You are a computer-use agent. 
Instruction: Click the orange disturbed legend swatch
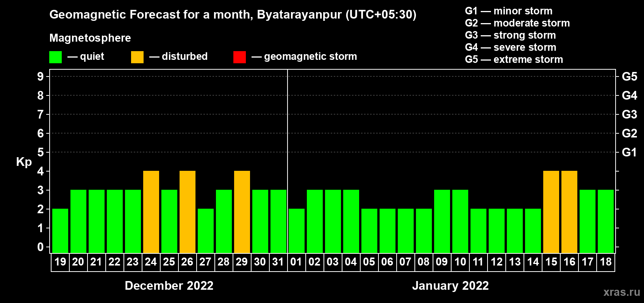(x=137, y=57)
